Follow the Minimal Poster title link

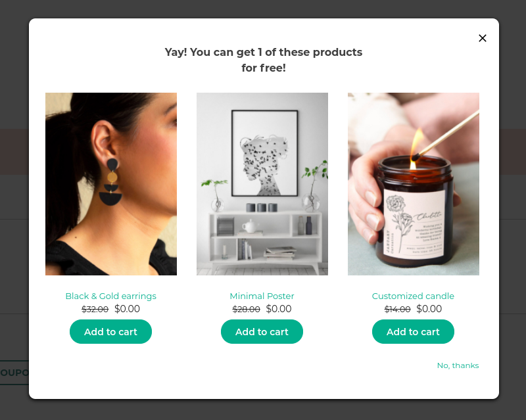click(262, 296)
